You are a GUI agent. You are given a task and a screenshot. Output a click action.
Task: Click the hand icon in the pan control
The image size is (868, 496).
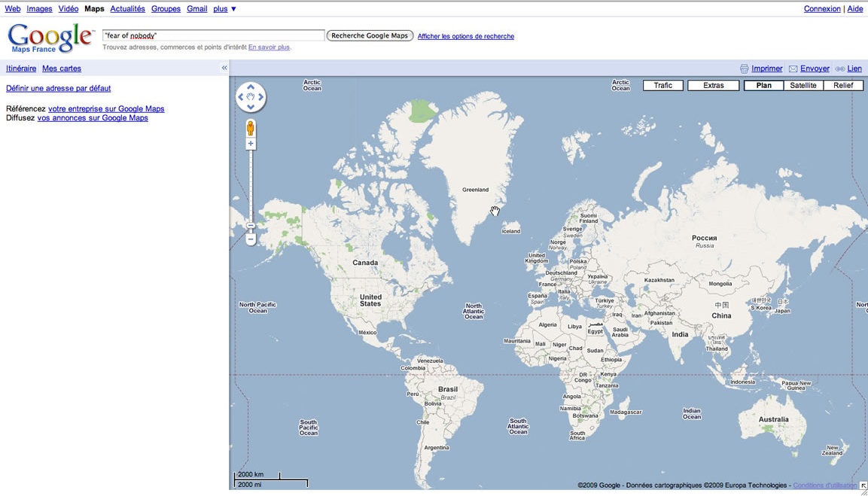pyautogui.click(x=251, y=97)
